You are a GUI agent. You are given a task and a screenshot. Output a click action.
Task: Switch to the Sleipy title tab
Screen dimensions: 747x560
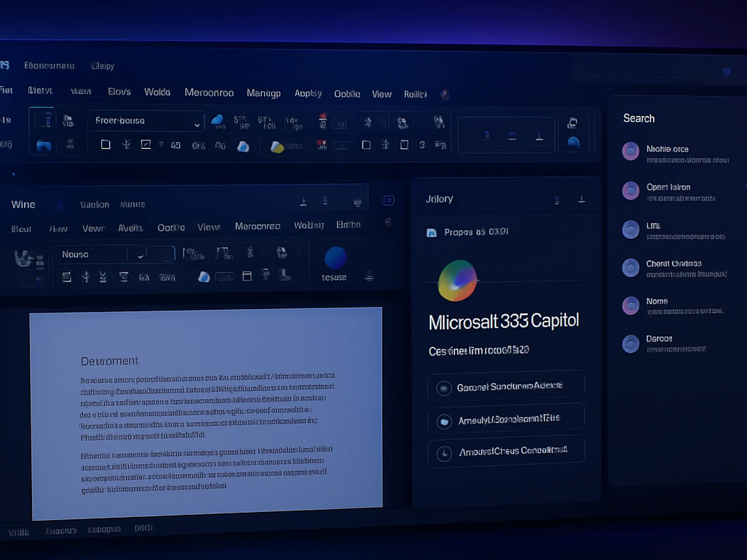(103, 66)
